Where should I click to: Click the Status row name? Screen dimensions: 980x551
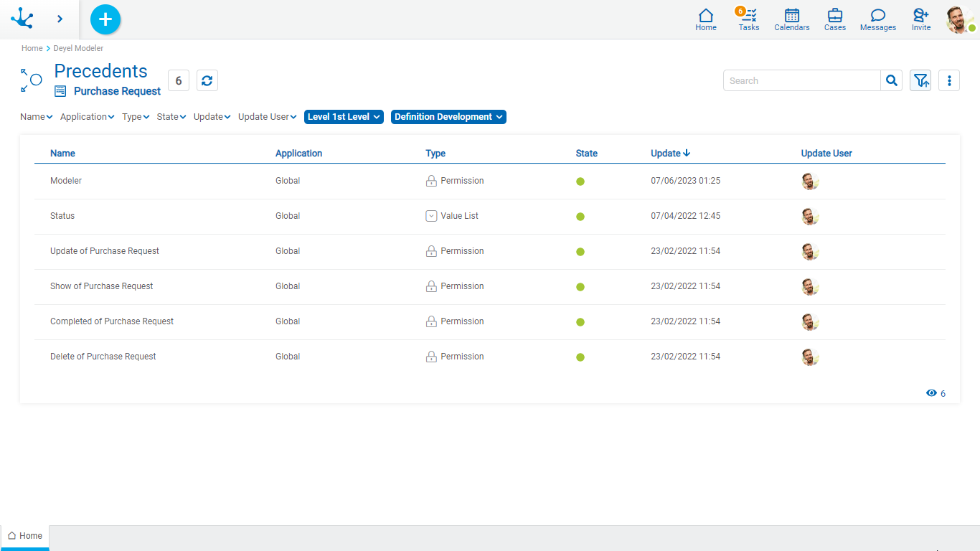pos(62,216)
